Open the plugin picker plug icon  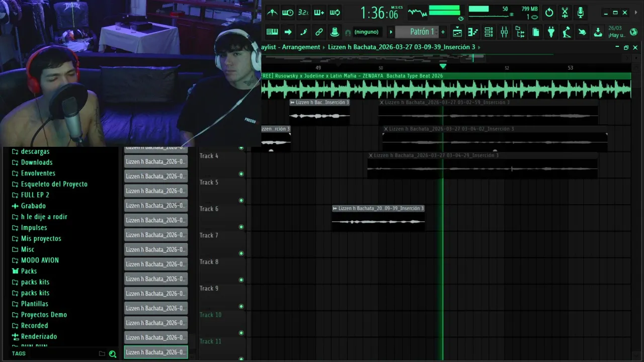[x=551, y=32]
